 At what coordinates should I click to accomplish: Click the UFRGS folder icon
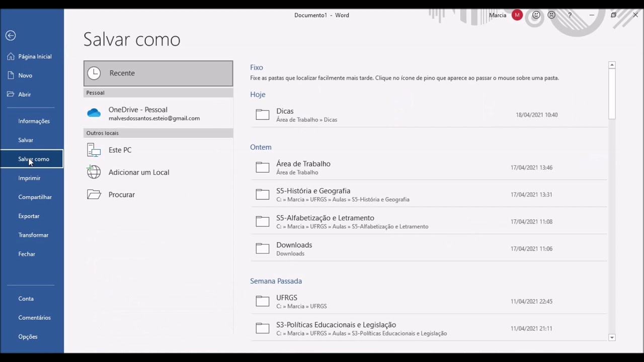coord(263,301)
